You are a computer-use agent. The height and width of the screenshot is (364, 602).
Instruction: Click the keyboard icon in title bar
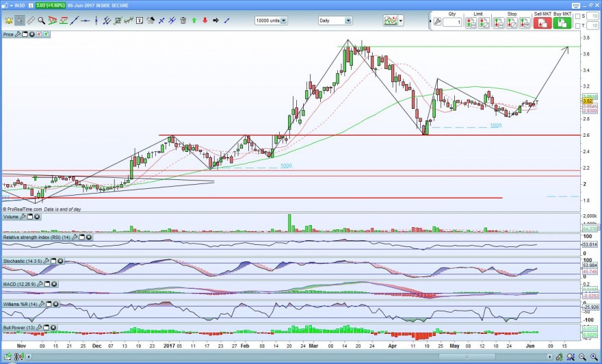576,5
